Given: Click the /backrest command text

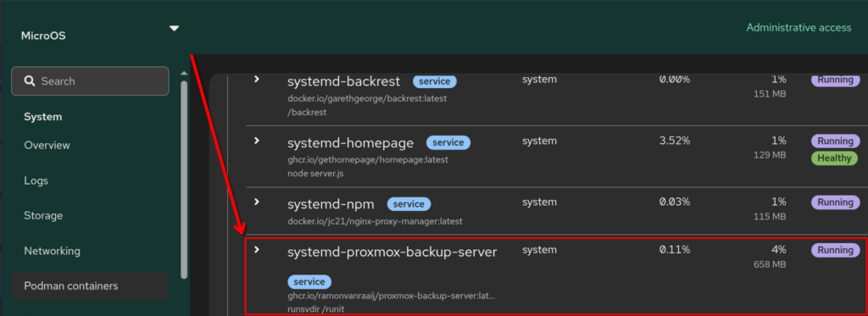Looking at the screenshot, I should point(307,113).
